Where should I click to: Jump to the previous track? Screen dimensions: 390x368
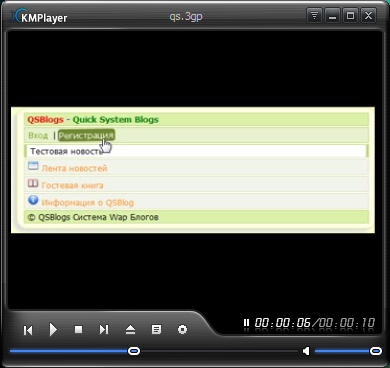[x=28, y=330]
